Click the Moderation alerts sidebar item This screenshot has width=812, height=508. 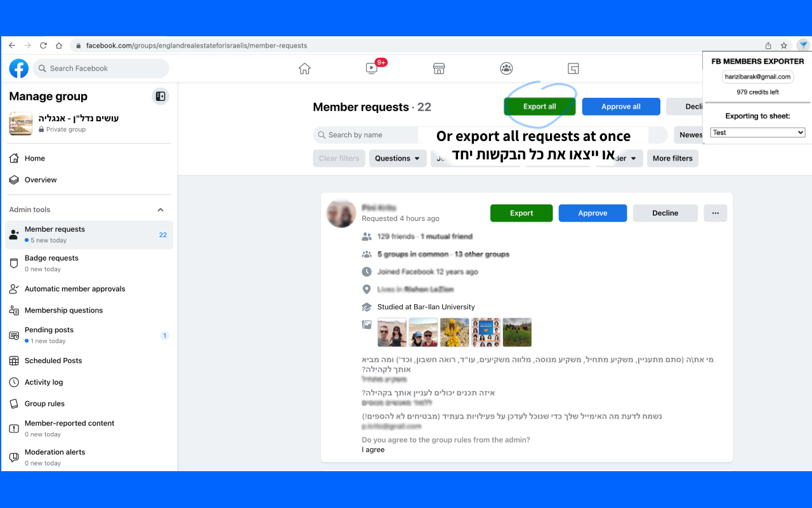(56, 451)
